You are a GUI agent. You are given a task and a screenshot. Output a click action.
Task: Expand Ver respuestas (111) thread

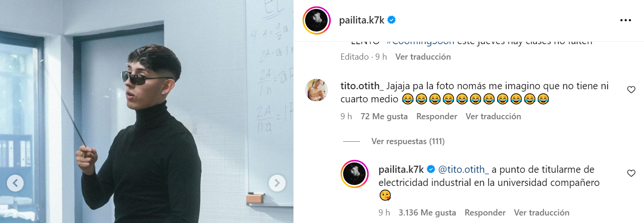pyautogui.click(x=408, y=141)
